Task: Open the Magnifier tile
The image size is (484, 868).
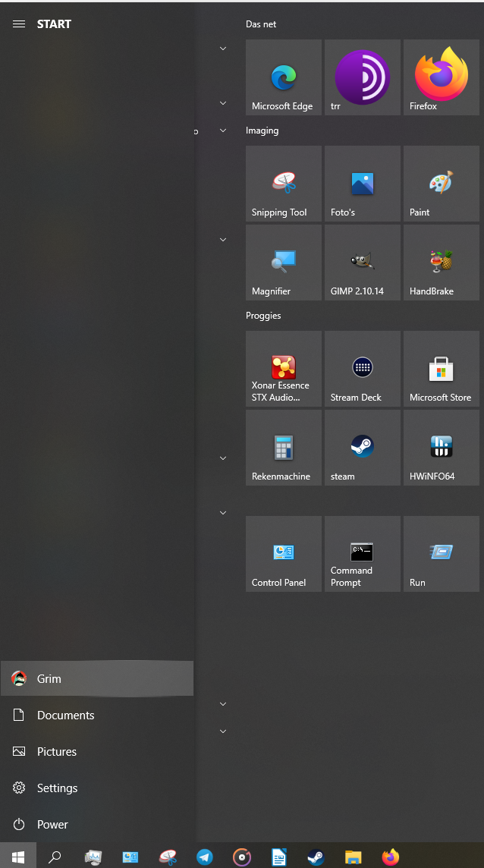Action: pyautogui.click(x=284, y=263)
